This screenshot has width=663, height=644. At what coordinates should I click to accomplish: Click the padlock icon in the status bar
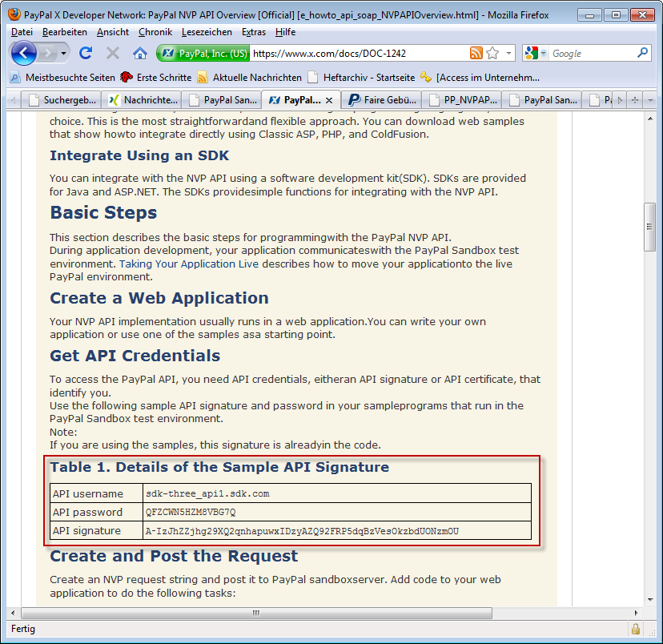636,630
